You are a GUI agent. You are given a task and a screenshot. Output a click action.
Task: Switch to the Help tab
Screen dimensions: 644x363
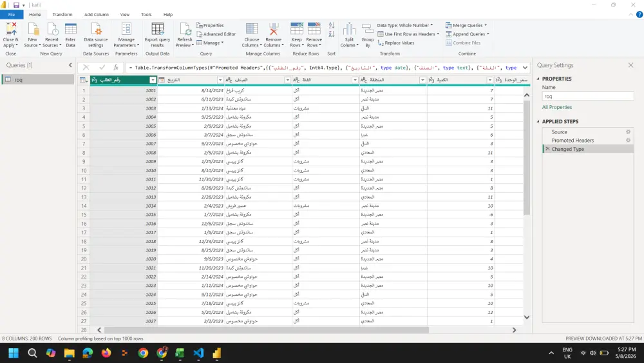(168, 14)
